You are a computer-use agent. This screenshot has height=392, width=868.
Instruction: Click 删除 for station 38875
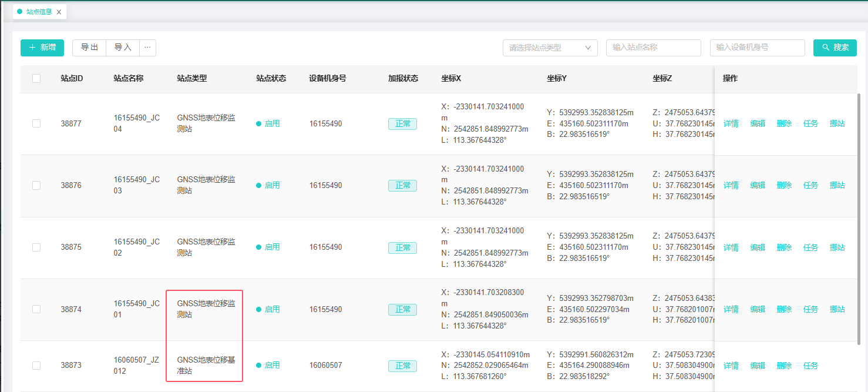click(784, 247)
